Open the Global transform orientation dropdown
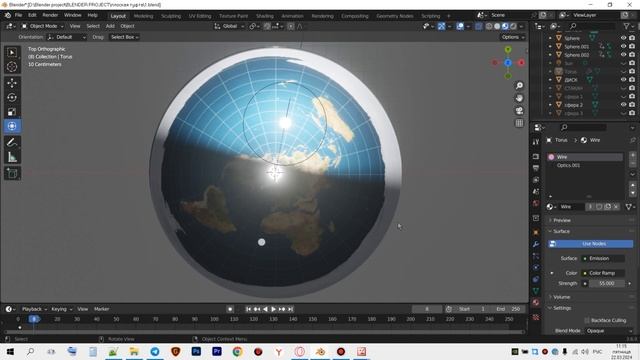Image resolution: width=640 pixels, height=360 pixels. point(229,26)
